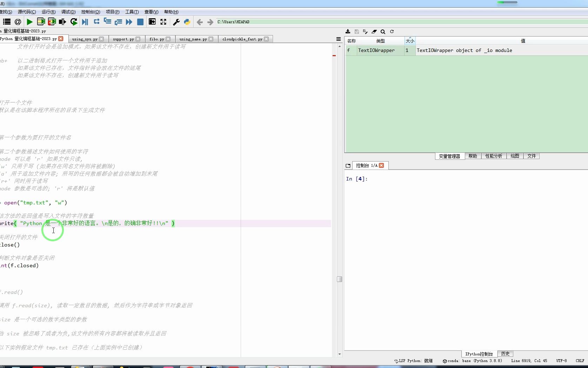
Task: Open the 源代码(C) menu
Action: [27, 12]
